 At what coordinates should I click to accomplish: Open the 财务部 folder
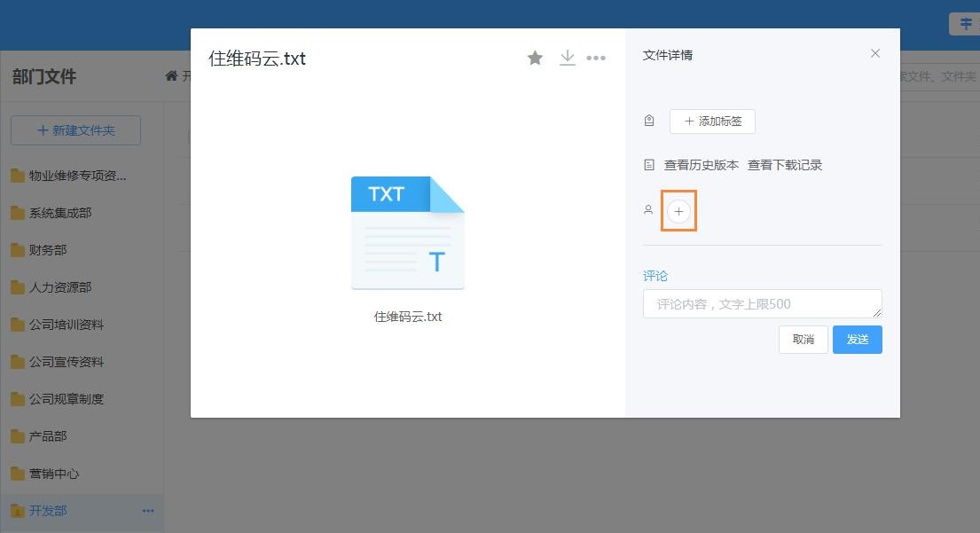pyautogui.click(x=39, y=250)
